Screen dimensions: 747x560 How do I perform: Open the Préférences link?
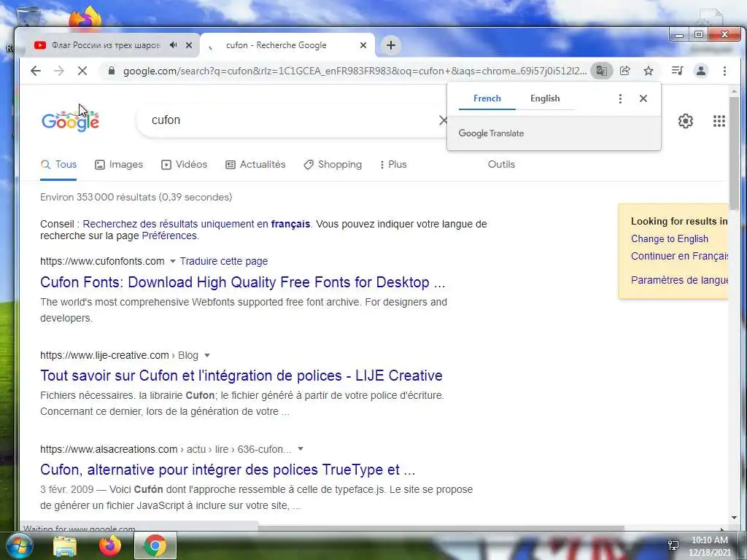(169, 236)
